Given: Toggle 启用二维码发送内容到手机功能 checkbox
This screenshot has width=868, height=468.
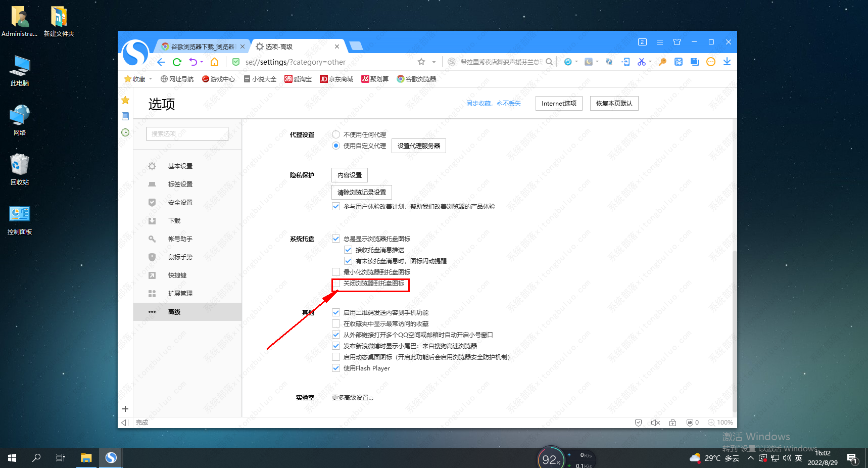Looking at the screenshot, I should [336, 312].
